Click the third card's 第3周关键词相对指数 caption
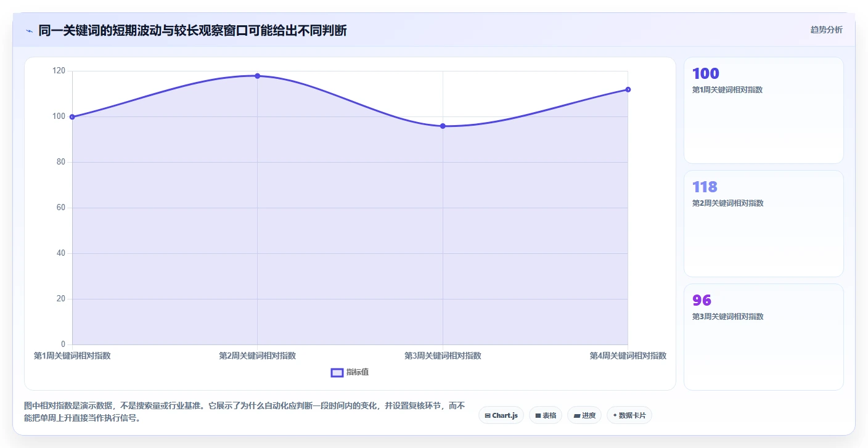 [727, 316]
